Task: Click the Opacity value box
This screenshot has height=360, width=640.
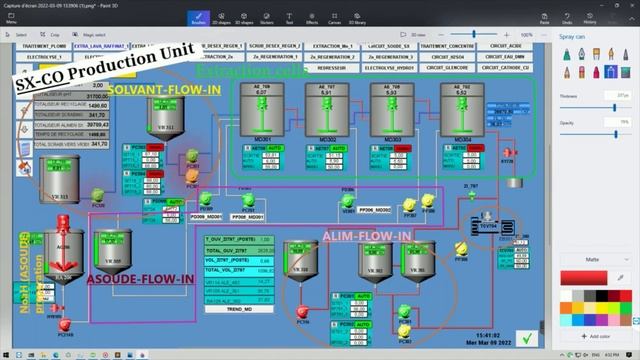Action: (x=618, y=122)
